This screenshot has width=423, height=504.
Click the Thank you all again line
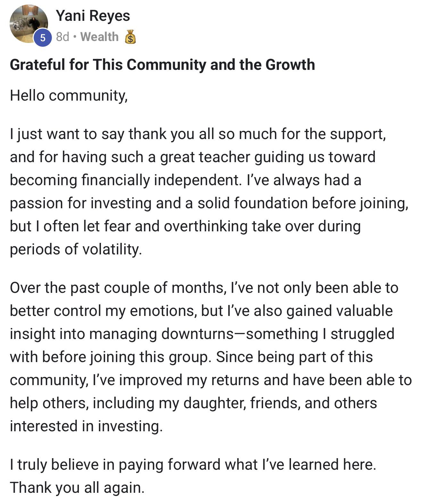tap(77, 488)
